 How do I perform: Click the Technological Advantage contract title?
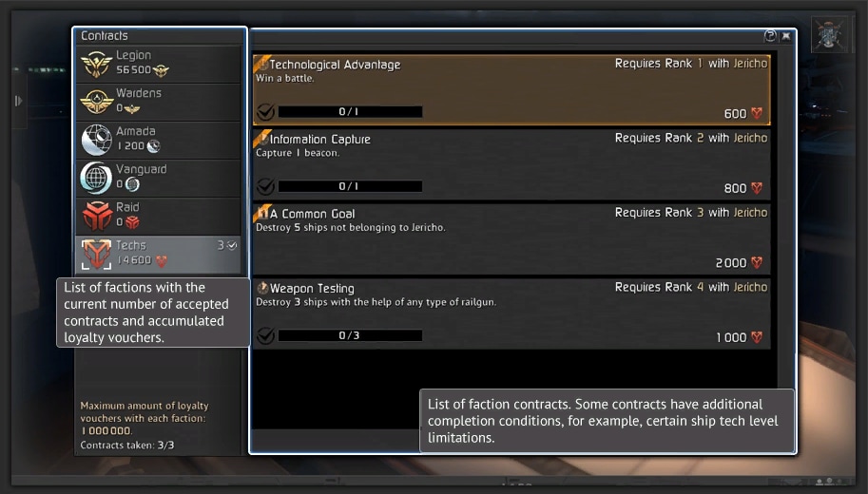point(335,65)
